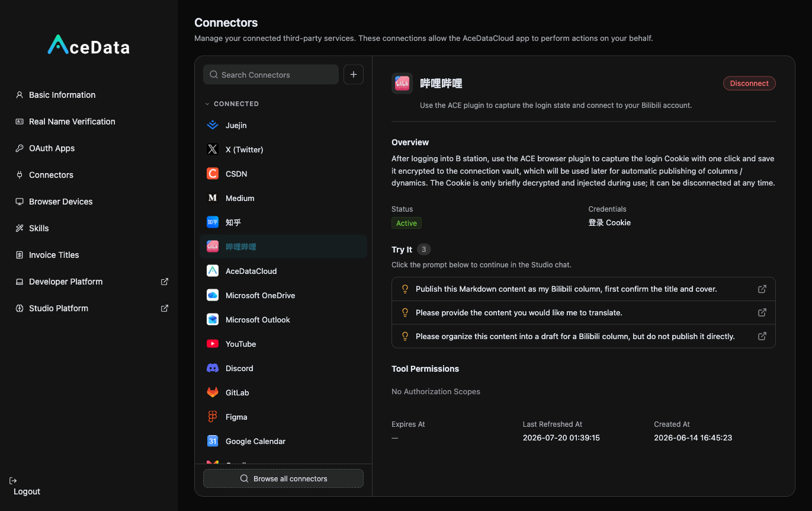Click the X (Twitter) logo icon
Viewport: 812px width, 511px height.
tap(213, 149)
